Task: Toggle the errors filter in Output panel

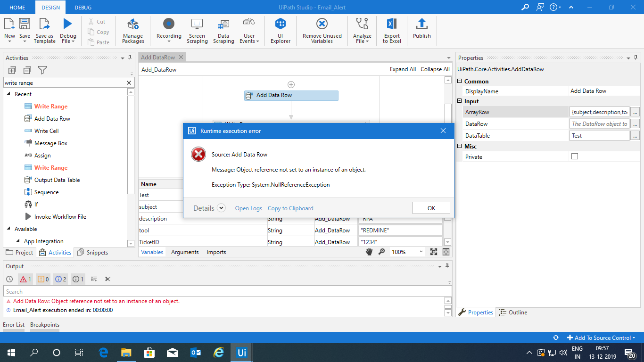Action: (25, 279)
